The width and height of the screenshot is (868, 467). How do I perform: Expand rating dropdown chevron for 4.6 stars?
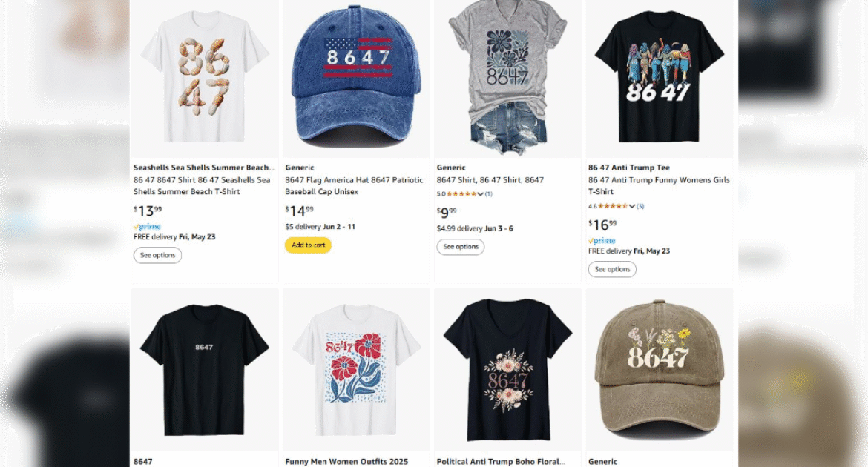pyautogui.click(x=631, y=206)
